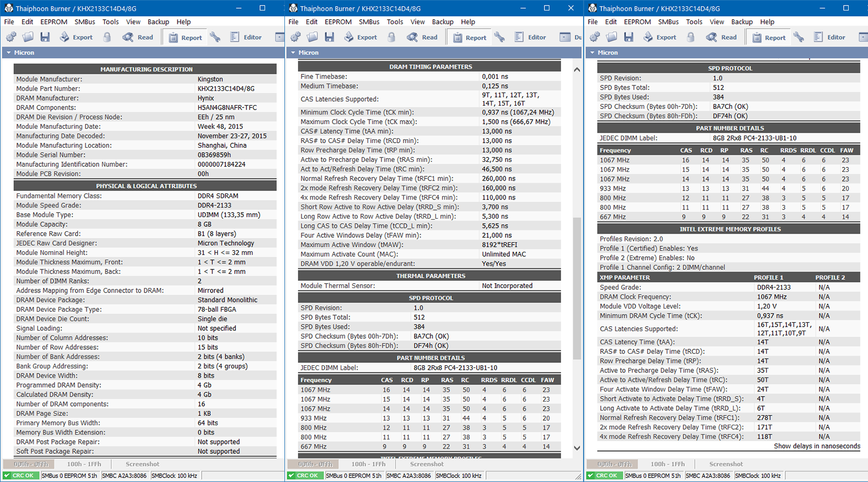Click the Thaiphoon Burner title icon in left window
The height and width of the screenshot is (482, 868).
click(9, 8)
